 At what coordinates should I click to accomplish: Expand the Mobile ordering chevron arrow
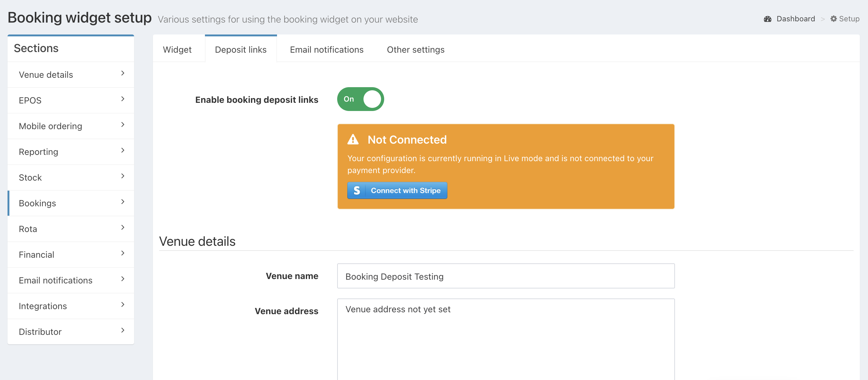click(x=123, y=125)
